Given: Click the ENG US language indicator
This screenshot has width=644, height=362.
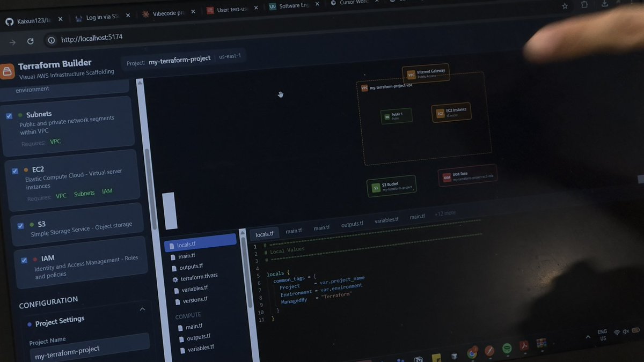Looking at the screenshot, I should point(602,335).
